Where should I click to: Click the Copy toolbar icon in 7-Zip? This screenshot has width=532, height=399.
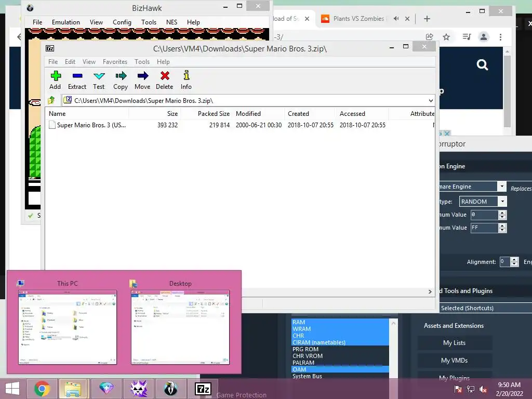(121, 81)
